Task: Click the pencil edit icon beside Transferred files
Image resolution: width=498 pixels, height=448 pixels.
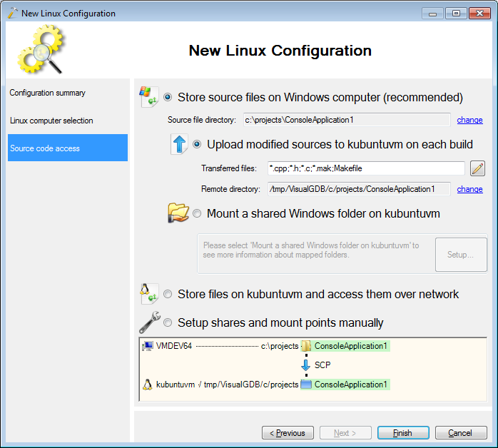Action: [477, 168]
